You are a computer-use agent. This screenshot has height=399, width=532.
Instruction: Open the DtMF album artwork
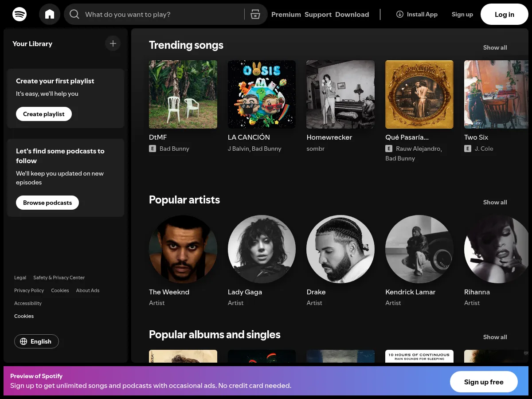(183, 94)
